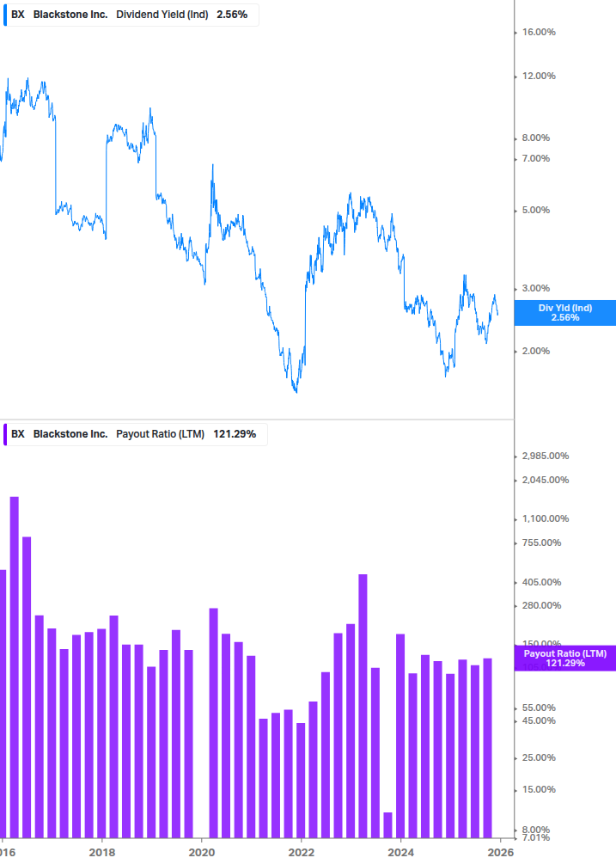Click the BX Dividend Yield legend label
The image size is (616, 864).
(131, 15)
